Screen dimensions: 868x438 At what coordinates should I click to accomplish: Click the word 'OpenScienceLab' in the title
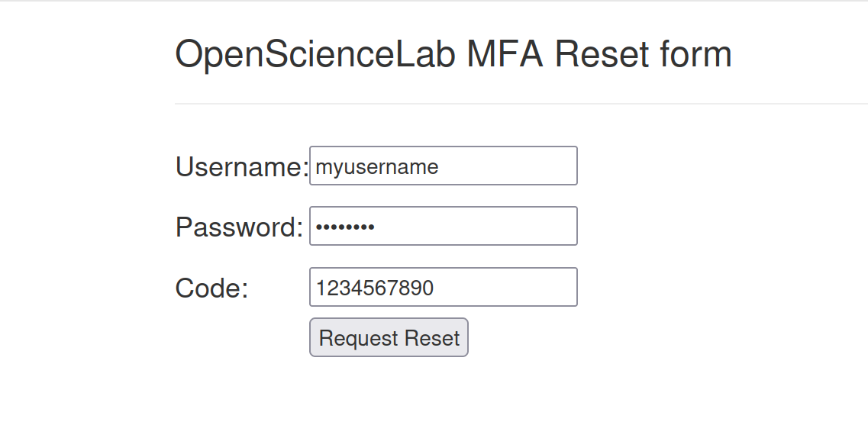pyautogui.click(x=315, y=54)
